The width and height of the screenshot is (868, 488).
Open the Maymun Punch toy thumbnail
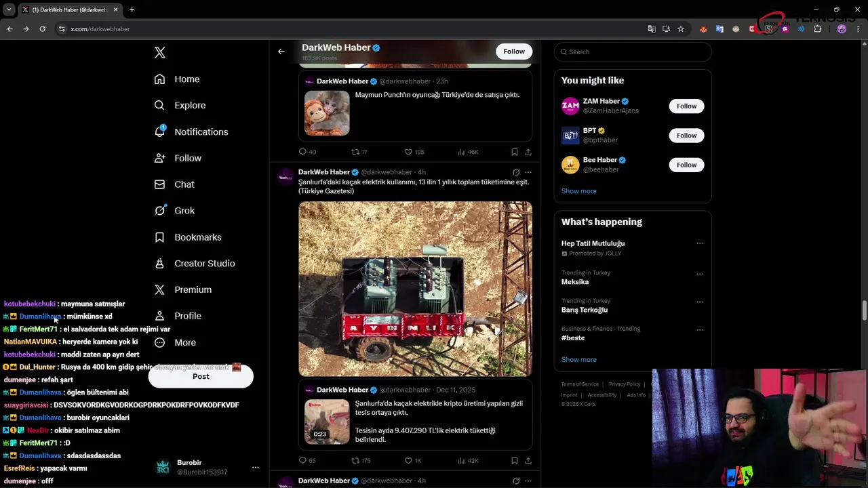pyautogui.click(x=327, y=113)
